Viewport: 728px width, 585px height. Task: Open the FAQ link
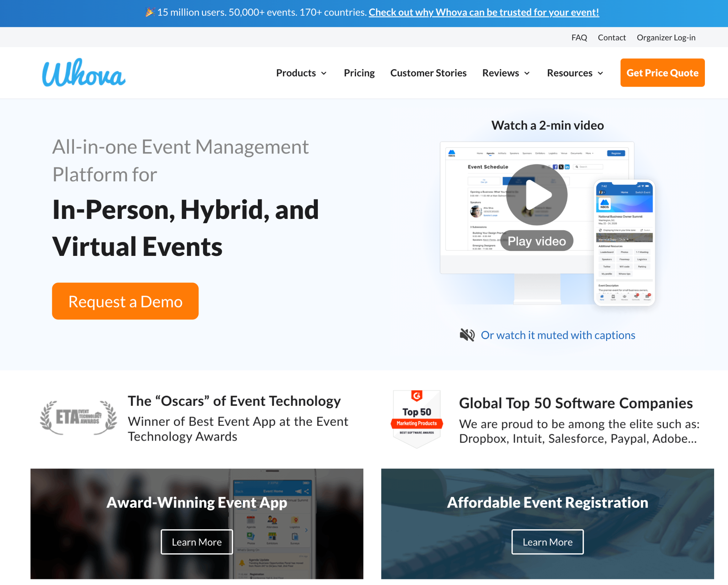coord(579,38)
